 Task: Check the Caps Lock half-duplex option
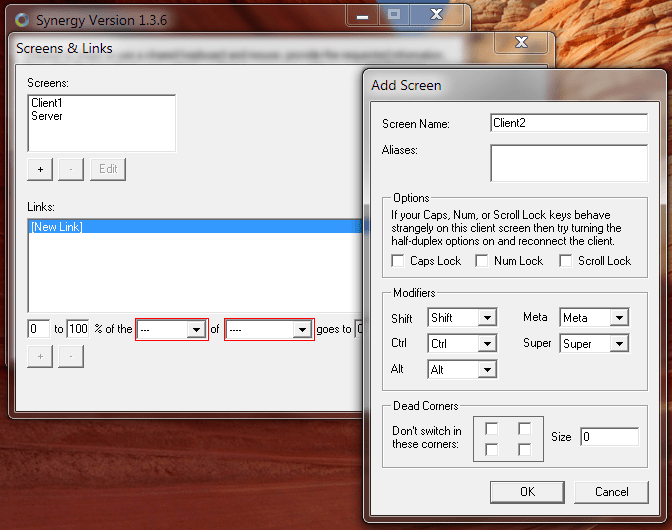(398, 261)
